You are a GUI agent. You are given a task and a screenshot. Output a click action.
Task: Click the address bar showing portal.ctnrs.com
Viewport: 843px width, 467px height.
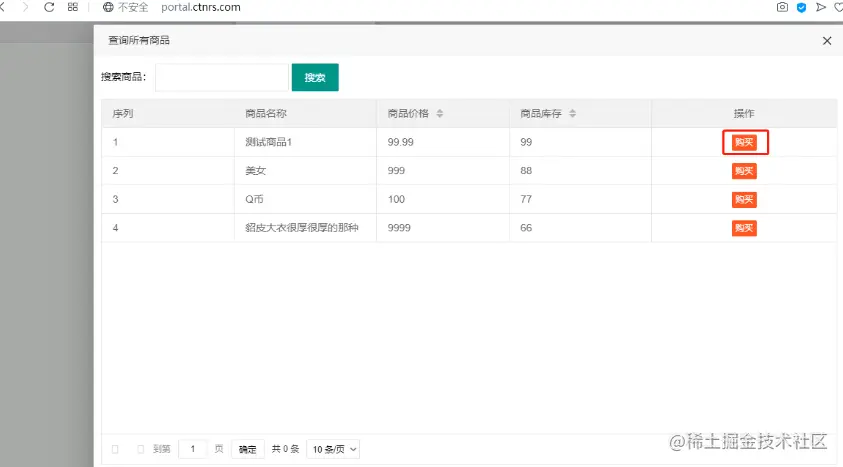pos(201,8)
